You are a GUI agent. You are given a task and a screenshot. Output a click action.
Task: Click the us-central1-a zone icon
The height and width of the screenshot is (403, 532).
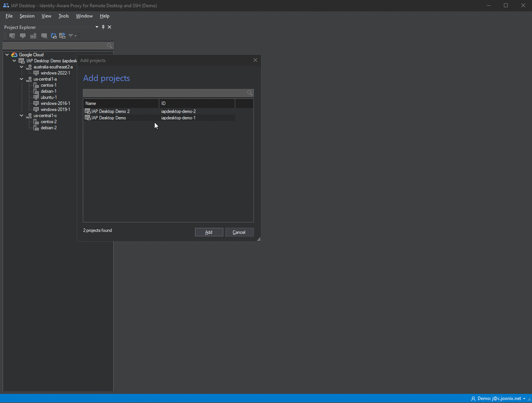point(29,79)
